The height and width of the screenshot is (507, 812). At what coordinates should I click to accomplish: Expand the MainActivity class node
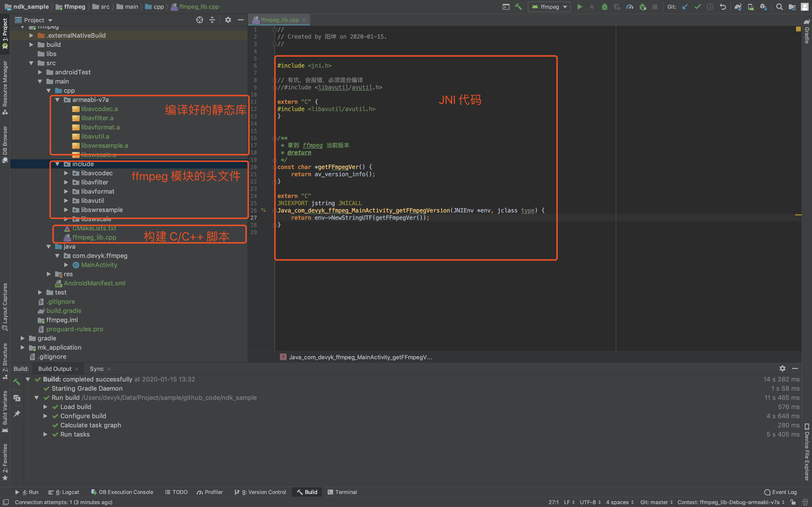[66, 265]
